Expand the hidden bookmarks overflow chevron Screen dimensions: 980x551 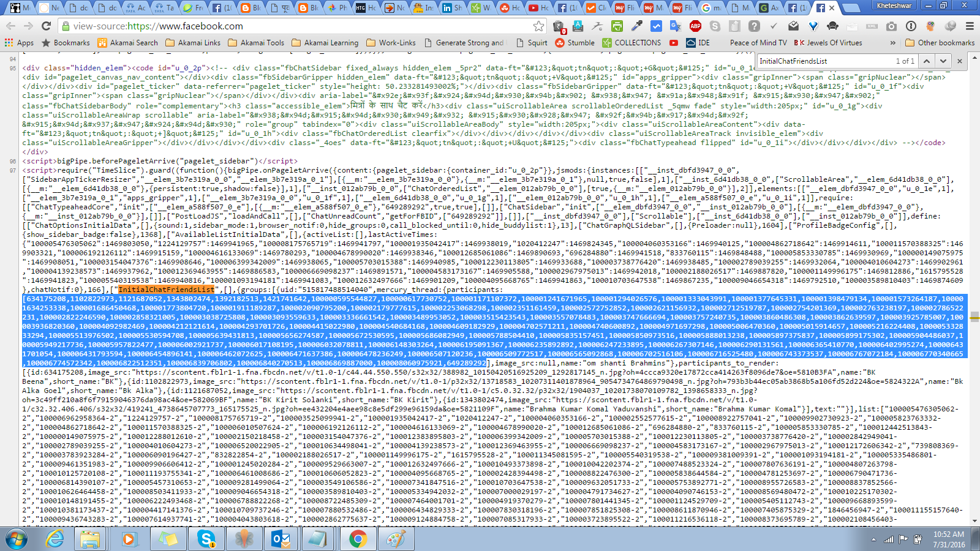coord(892,43)
